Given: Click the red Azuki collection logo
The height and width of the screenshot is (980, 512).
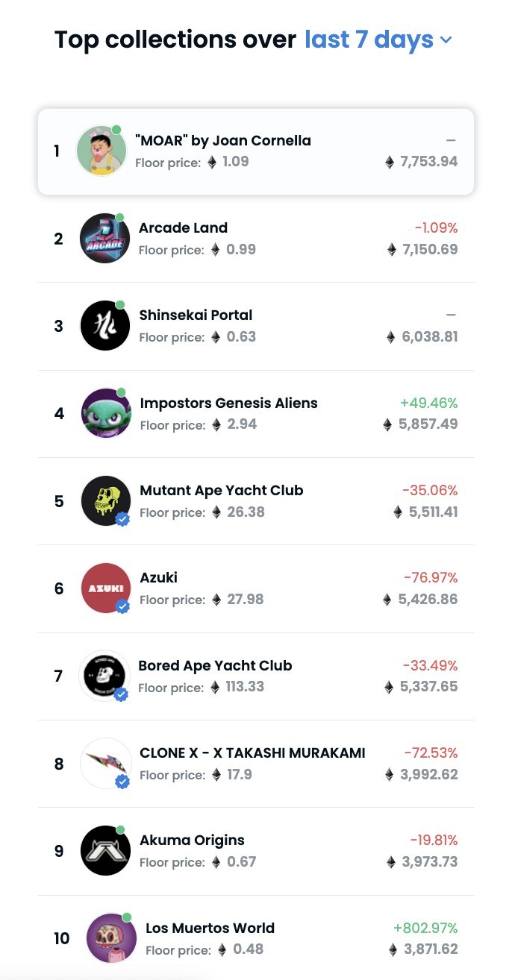Looking at the screenshot, I should pyautogui.click(x=106, y=588).
